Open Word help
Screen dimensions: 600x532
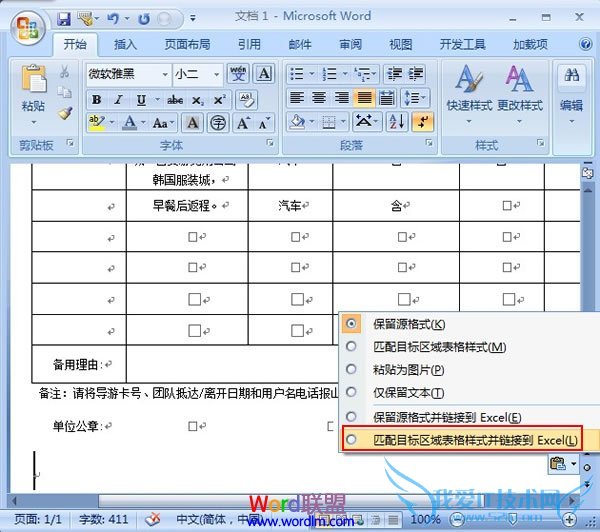point(585,44)
